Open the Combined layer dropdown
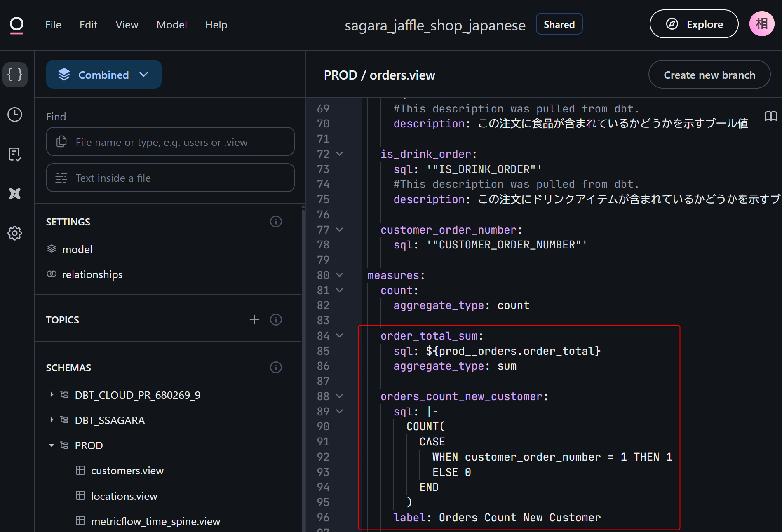 (x=104, y=75)
